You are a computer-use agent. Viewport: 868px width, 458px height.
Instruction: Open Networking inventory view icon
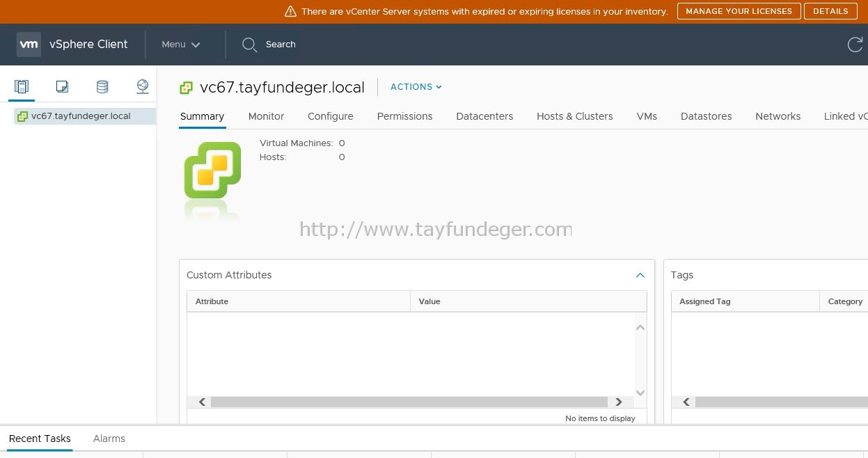coord(143,86)
